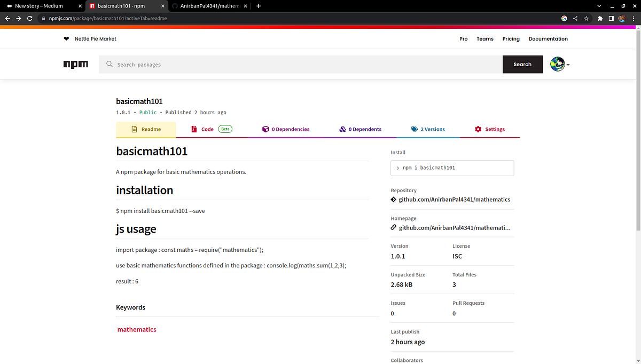This screenshot has width=641, height=364.
Task: Switch to the Versions tab
Action: click(432, 129)
